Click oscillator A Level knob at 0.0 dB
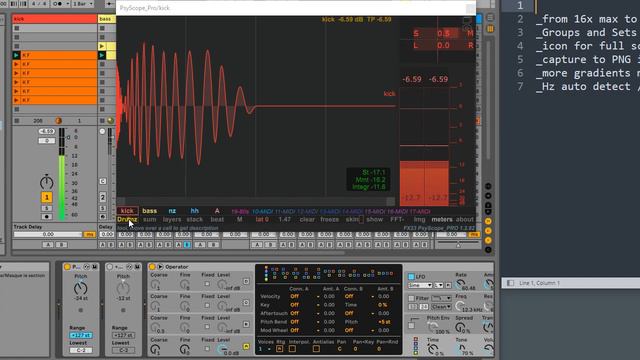640x360 pixels. point(222,348)
